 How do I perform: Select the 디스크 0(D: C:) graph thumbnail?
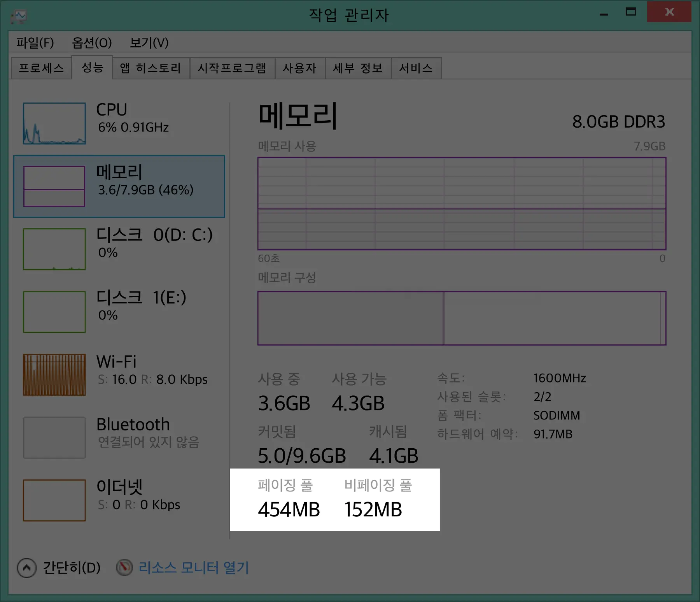[x=54, y=249]
